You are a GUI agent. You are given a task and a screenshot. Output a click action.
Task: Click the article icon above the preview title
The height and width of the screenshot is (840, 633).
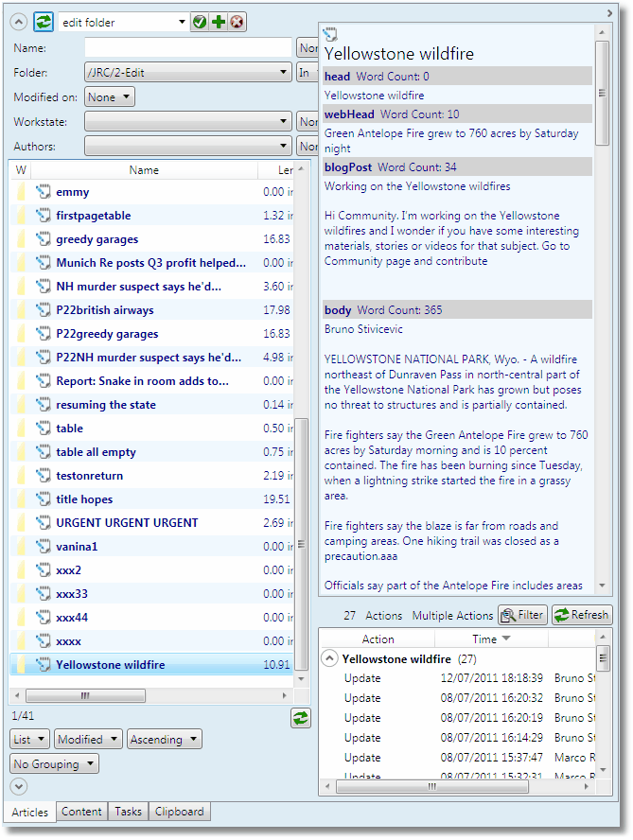[x=330, y=34]
